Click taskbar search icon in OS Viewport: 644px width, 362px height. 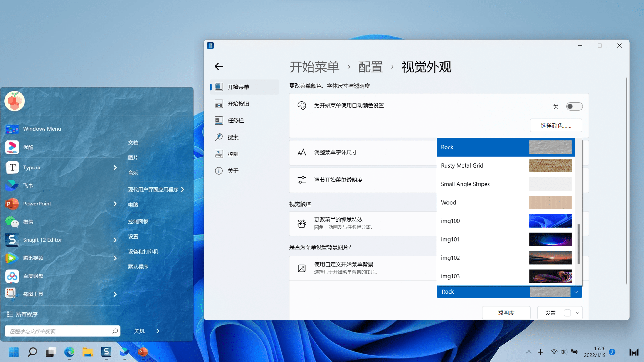[32, 352]
